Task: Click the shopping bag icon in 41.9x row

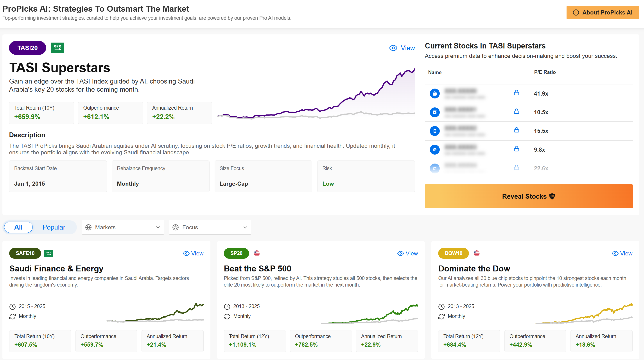Action: tap(435, 93)
